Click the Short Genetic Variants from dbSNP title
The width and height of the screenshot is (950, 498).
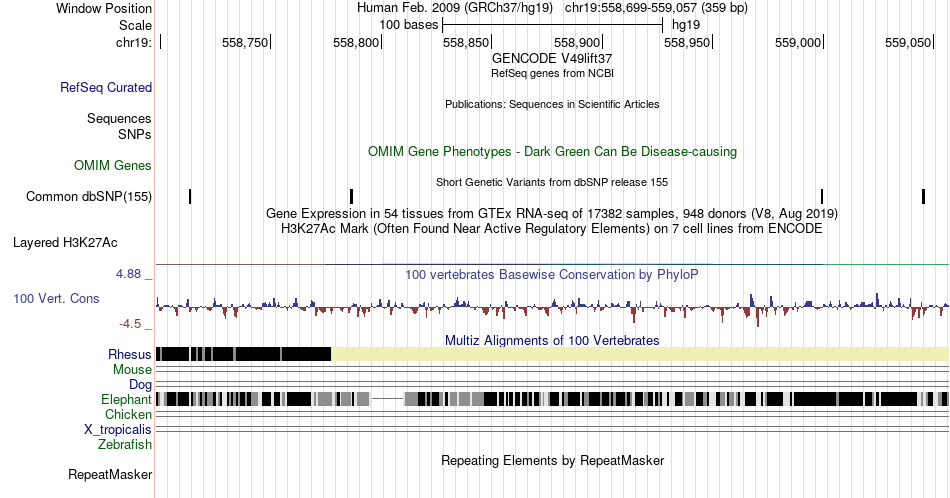click(x=552, y=182)
